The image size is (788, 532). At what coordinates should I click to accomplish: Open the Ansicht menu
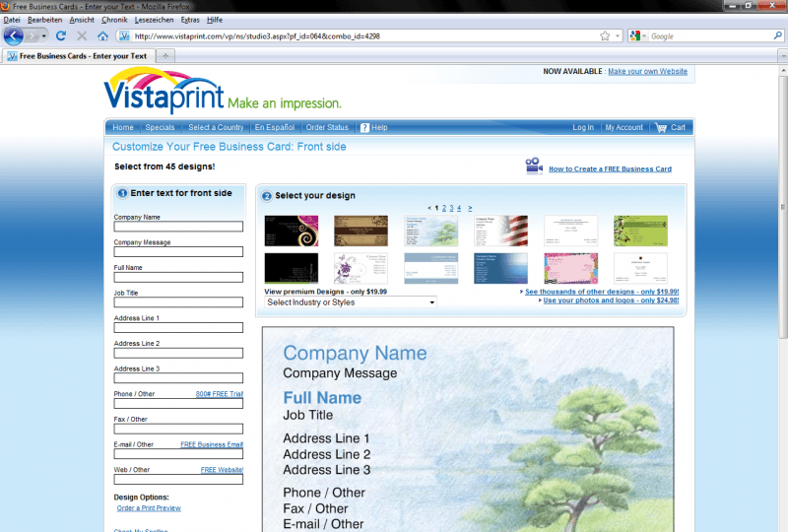click(x=82, y=20)
